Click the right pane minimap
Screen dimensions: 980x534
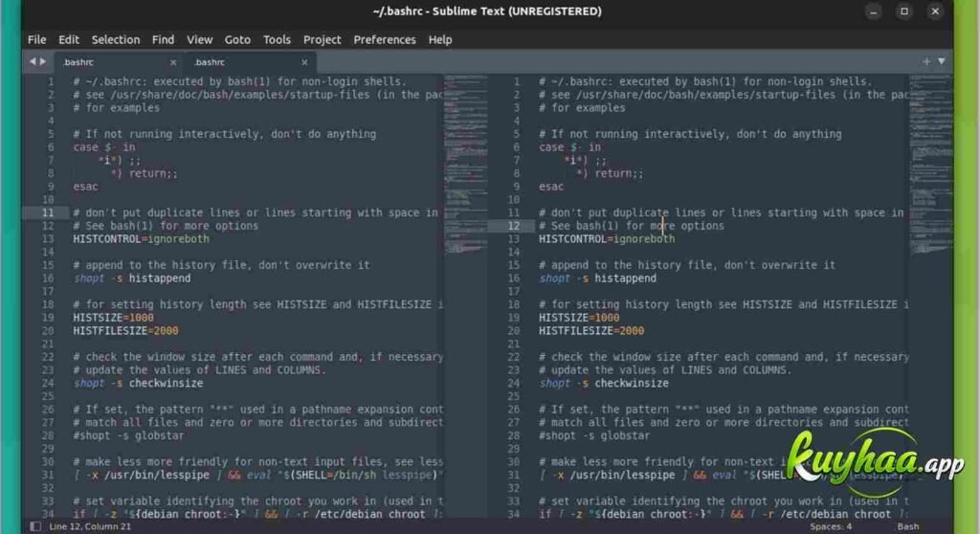tap(930, 164)
